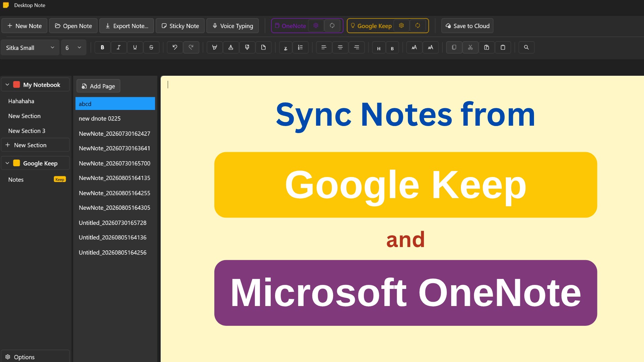Create a note with New Note
644x362 pixels.
pyautogui.click(x=24, y=26)
